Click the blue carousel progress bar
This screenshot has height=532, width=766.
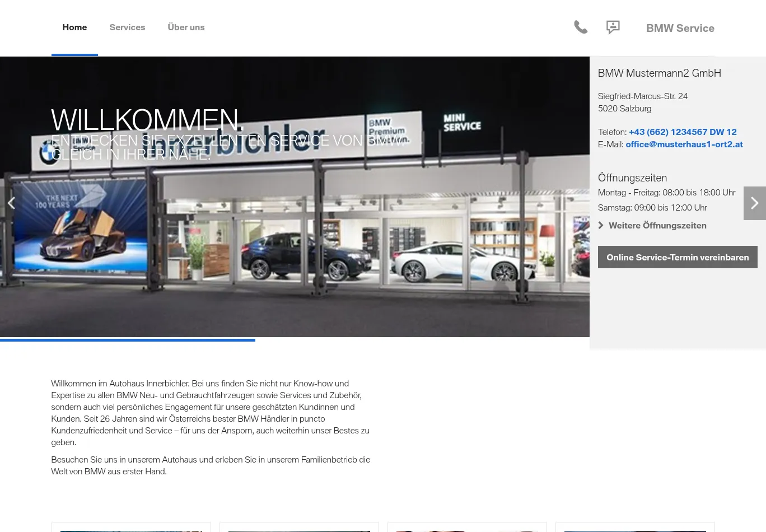128,339
